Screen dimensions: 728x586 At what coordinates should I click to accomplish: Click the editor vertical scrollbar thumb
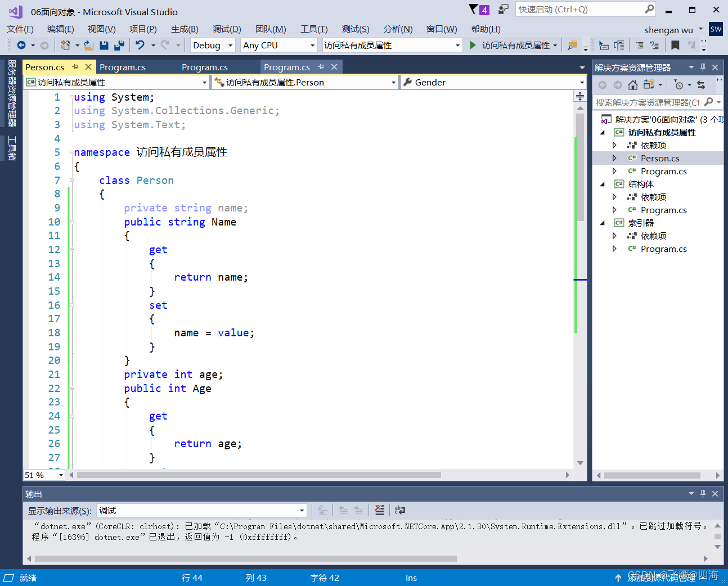point(580,167)
